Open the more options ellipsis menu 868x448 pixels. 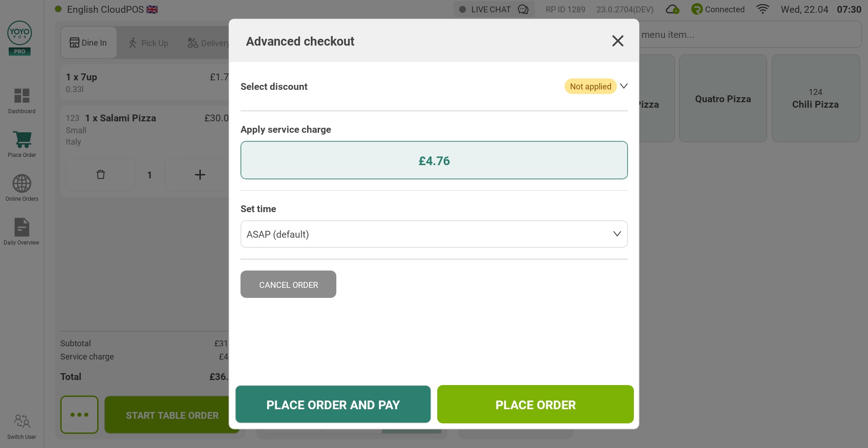(79, 415)
